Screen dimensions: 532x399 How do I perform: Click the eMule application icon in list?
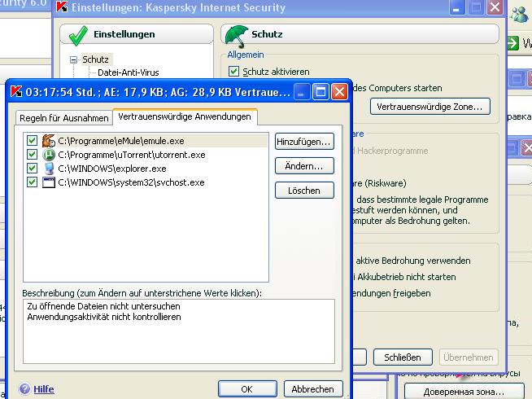click(x=48, y=141)
